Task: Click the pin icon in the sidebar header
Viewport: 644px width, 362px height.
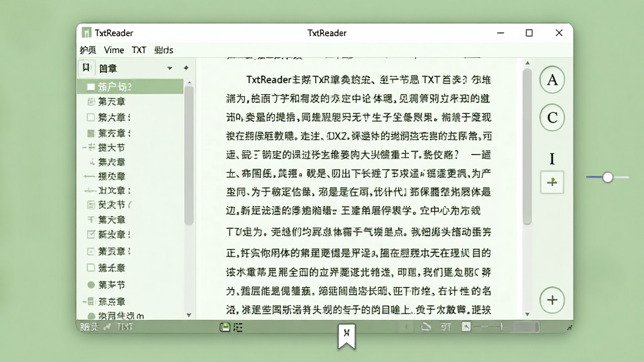Action: (186, 68)
